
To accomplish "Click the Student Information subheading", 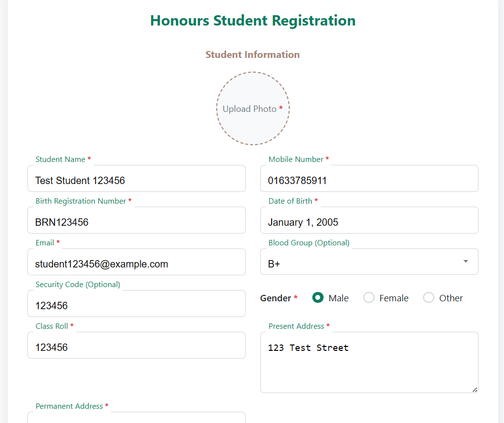I will (x=252, y=54).
